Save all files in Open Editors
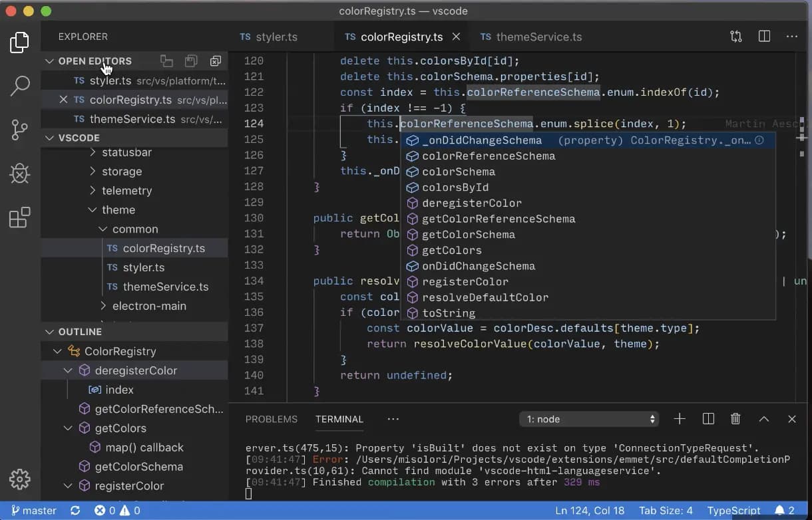 (191, 61)
